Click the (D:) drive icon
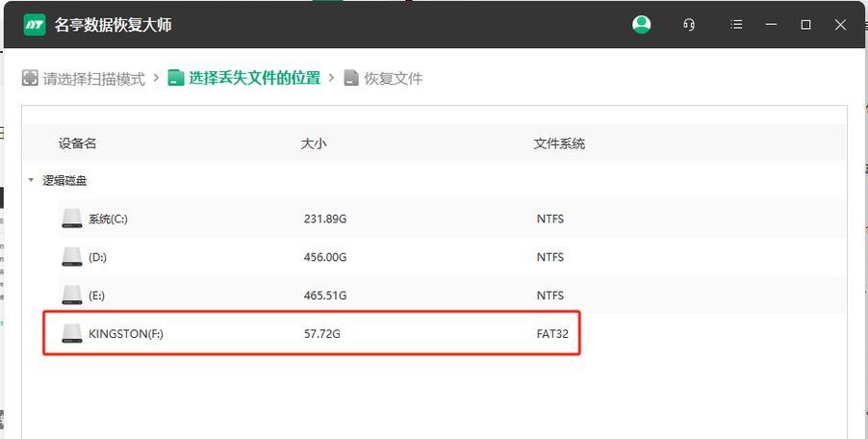The width and height of the screenshot is (868, 439). pos(72,257)
